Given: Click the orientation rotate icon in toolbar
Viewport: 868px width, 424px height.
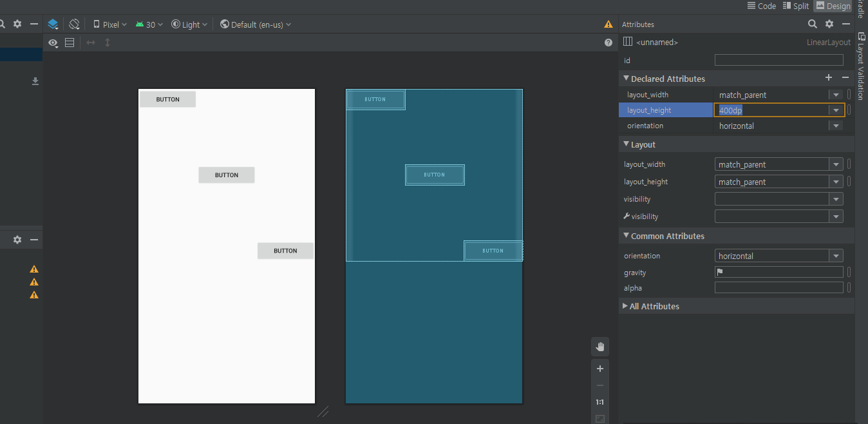Looking at the screenshot, I should 75,24.
